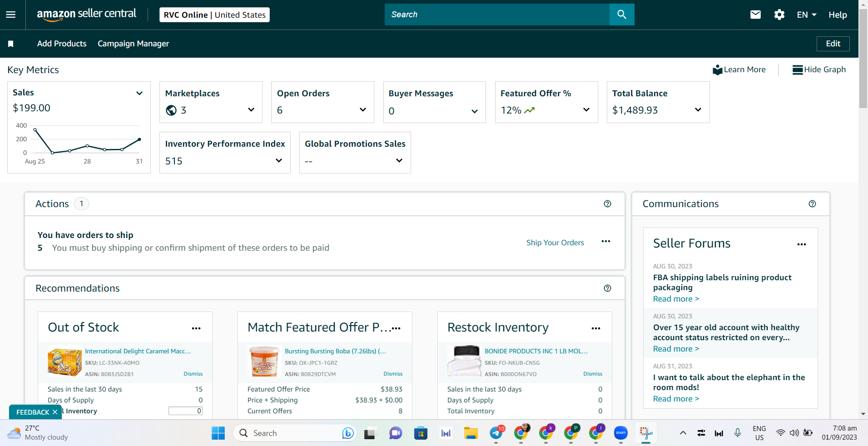Expand the Featured Offer % dropdown

[x=586, y=110]
